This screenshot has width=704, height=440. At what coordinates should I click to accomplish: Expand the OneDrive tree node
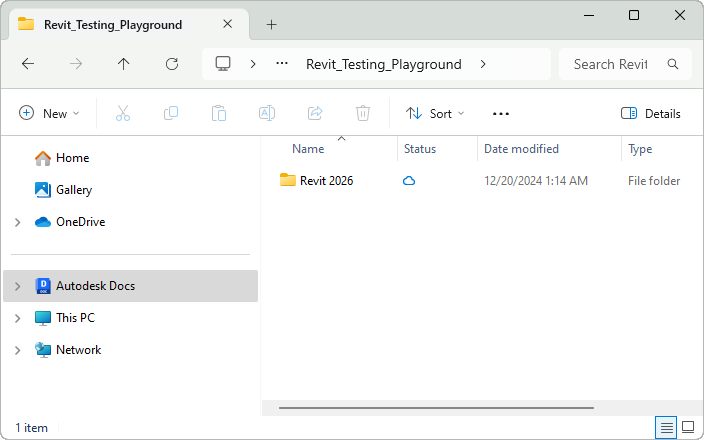point(18,222)
